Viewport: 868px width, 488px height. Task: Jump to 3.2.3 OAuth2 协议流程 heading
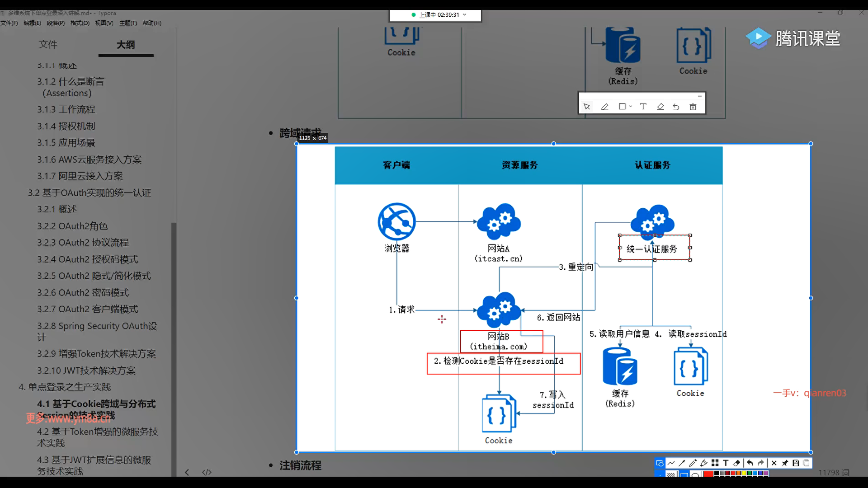point(83,243)
